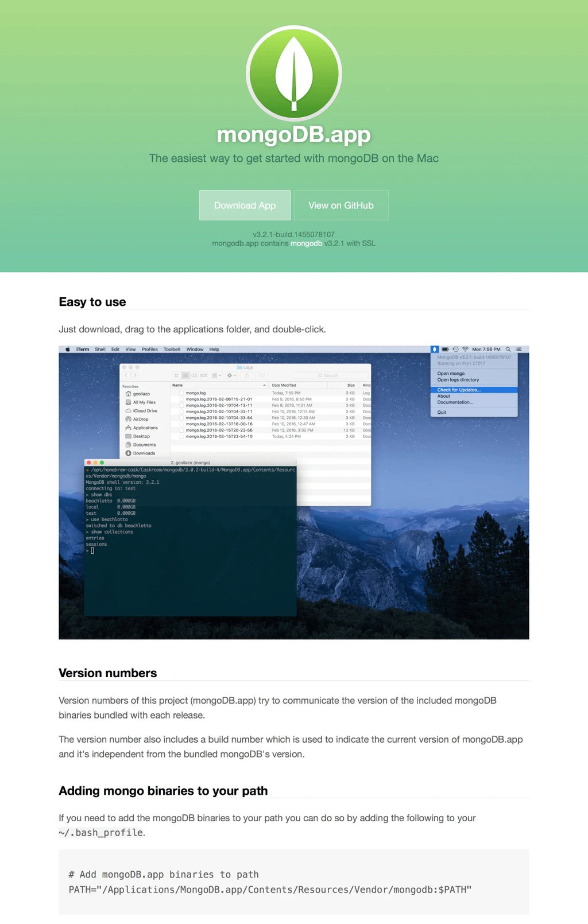The height and width of the screenshot is (924, 588).
Task: Select file mongo.log.2016-02-15T23-54-10
Action: (271, 436)
